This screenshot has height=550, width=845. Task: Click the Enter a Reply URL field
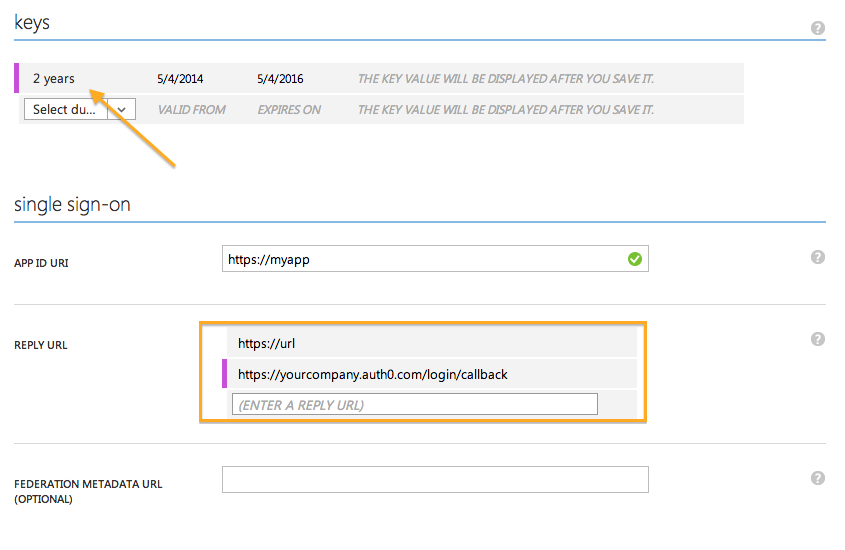[414, 404]
